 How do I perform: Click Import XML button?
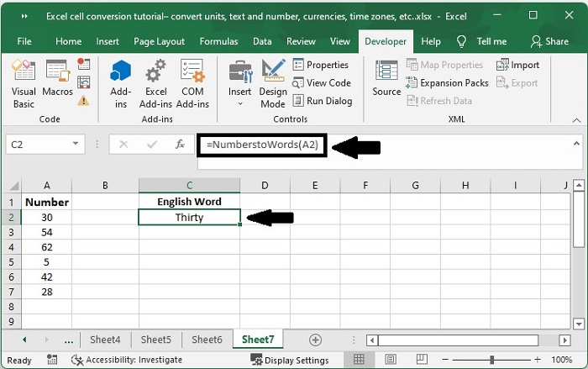[x=518, y=65]
